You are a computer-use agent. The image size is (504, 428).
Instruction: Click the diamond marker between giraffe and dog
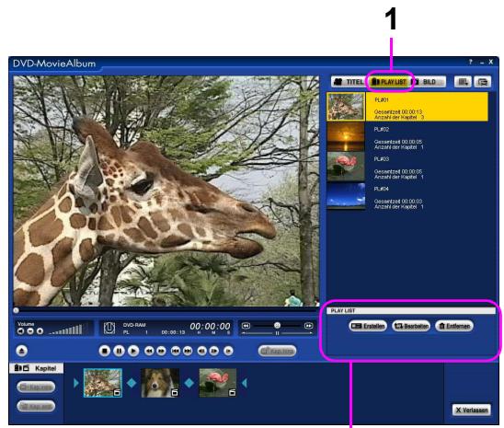[x=132, y=383]
